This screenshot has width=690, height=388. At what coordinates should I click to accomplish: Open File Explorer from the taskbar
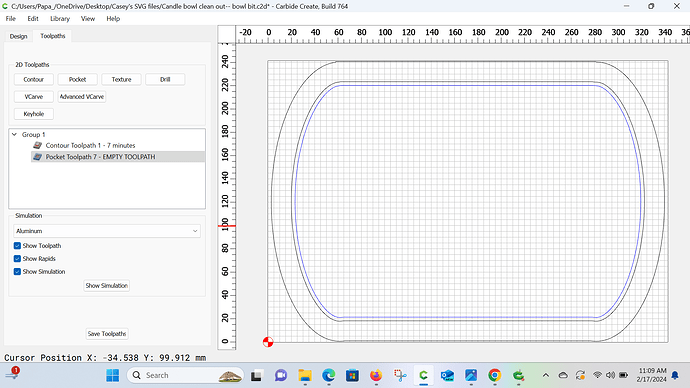(x=305, y=376)
